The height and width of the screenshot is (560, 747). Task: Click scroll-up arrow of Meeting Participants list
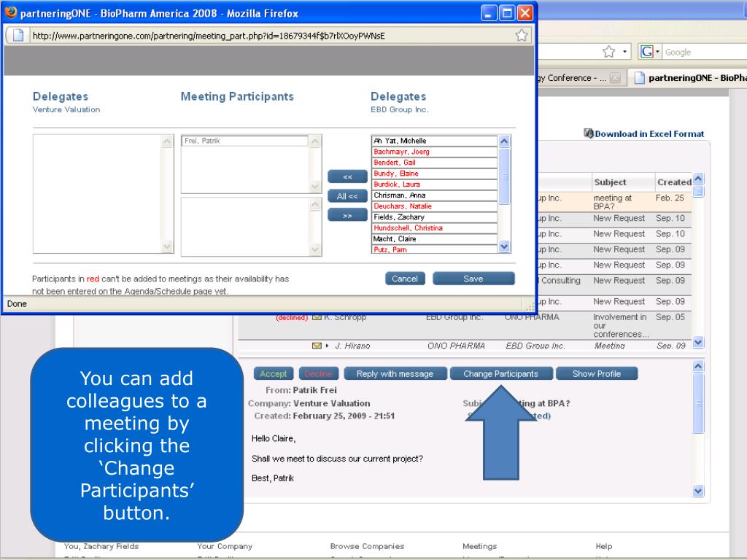315,141
